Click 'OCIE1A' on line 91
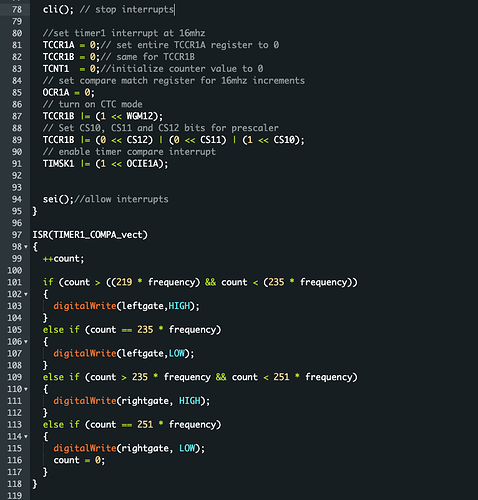This screenshot has height=500, width=478. point(142,164)
